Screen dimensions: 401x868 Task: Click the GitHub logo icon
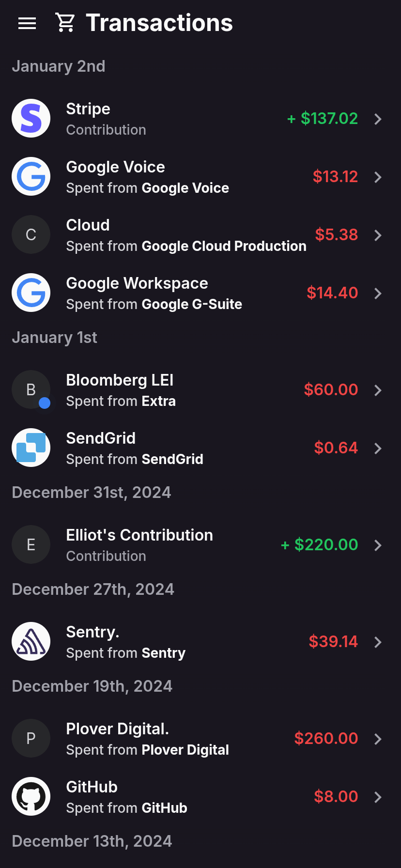point(31,796)
